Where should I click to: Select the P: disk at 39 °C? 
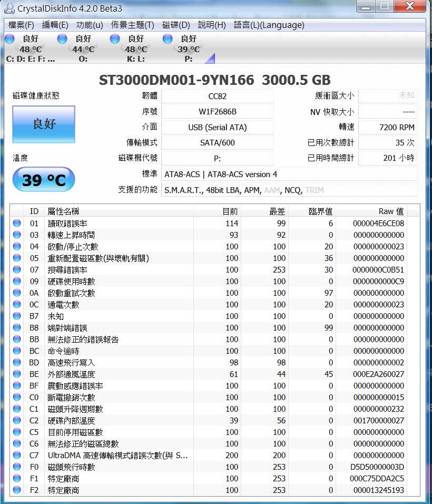[x=188, y=48]
